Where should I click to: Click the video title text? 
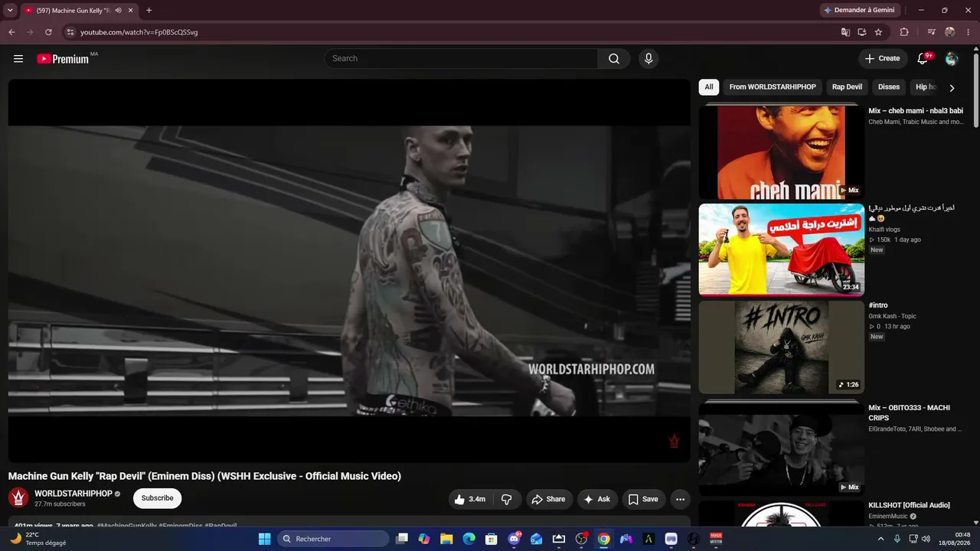click(x=204, y=476)
